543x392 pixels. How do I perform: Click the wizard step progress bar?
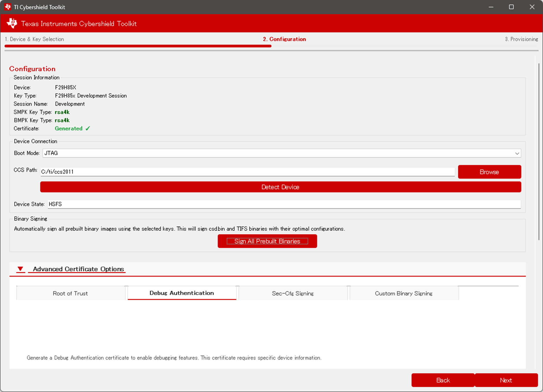[x=138, y=46]
